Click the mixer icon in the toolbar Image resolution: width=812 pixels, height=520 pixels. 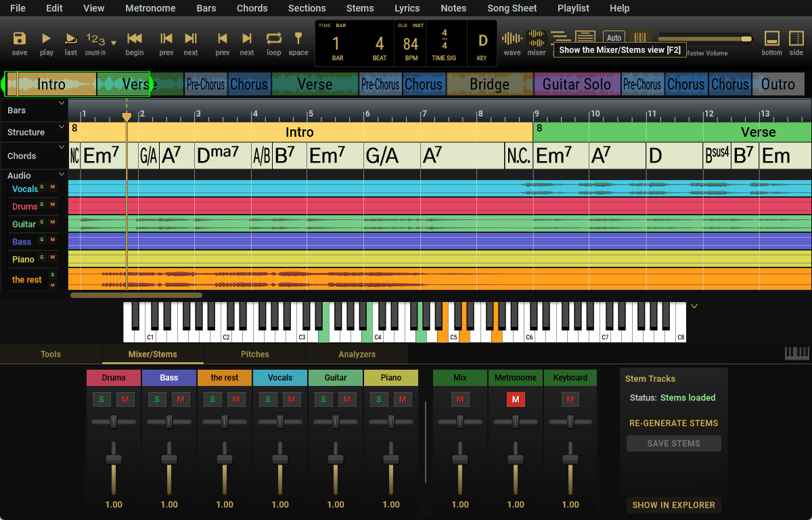(x=537, y=38)
